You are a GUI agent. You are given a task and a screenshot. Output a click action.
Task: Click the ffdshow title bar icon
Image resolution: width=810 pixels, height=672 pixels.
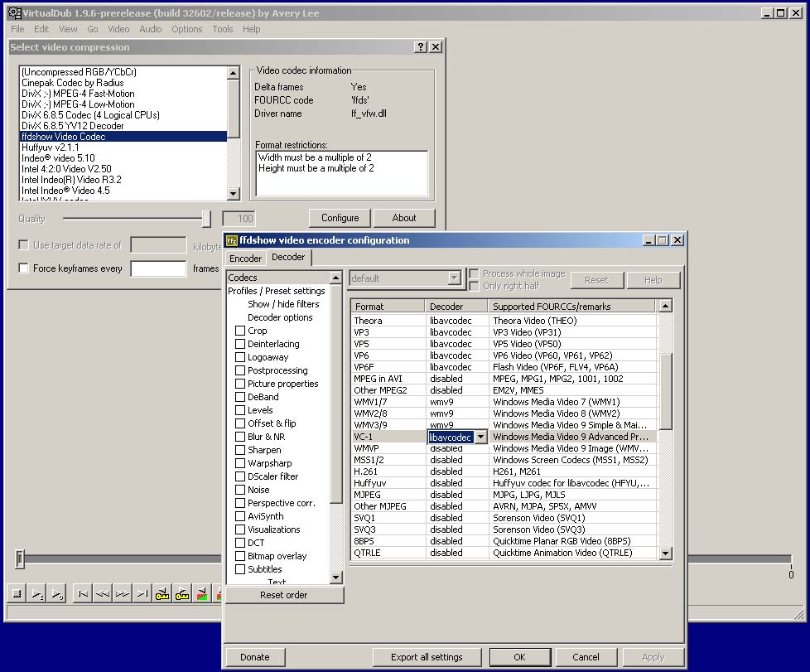[x=232, y=240]
